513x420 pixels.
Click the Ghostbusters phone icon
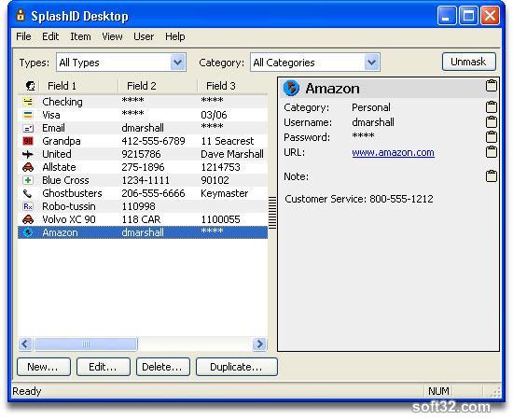pyautogui.click(x=28, y=193)
